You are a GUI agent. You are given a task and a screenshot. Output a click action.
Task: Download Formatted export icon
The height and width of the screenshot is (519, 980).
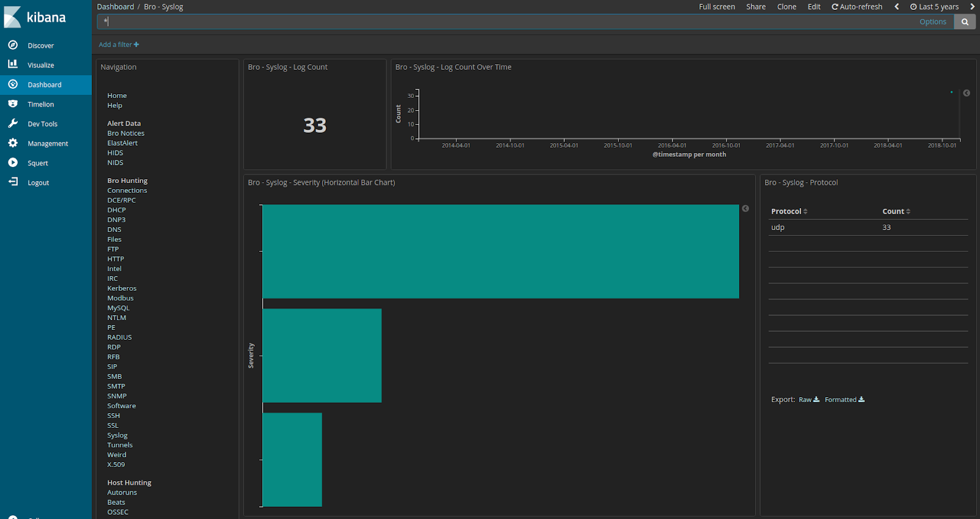(862, 399)
